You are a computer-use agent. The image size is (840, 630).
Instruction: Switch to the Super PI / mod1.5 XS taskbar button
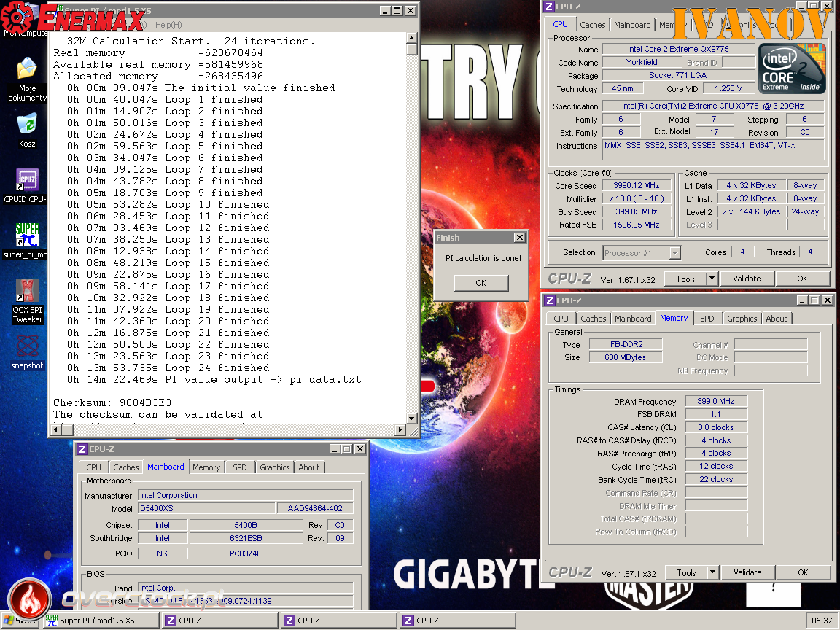[102, 621]
